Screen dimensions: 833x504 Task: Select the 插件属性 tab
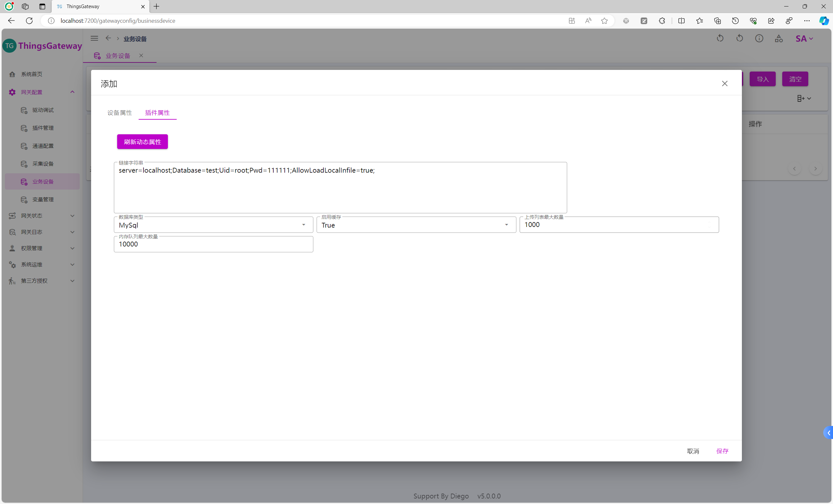(x=157, y=113)
